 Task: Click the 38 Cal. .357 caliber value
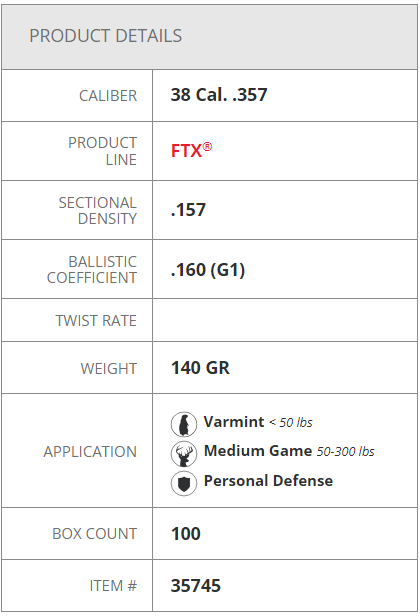pos(219,95)
